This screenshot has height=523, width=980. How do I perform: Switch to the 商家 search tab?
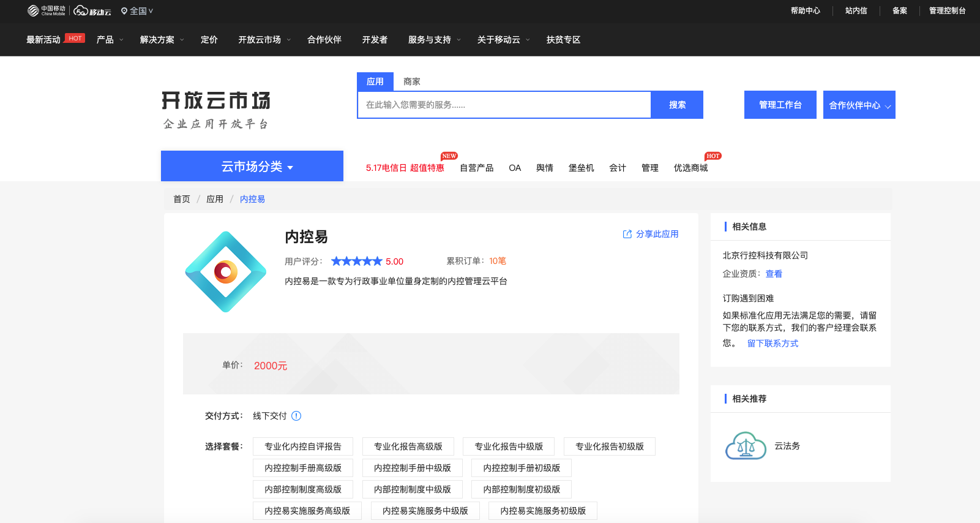[x=412, y=81]
